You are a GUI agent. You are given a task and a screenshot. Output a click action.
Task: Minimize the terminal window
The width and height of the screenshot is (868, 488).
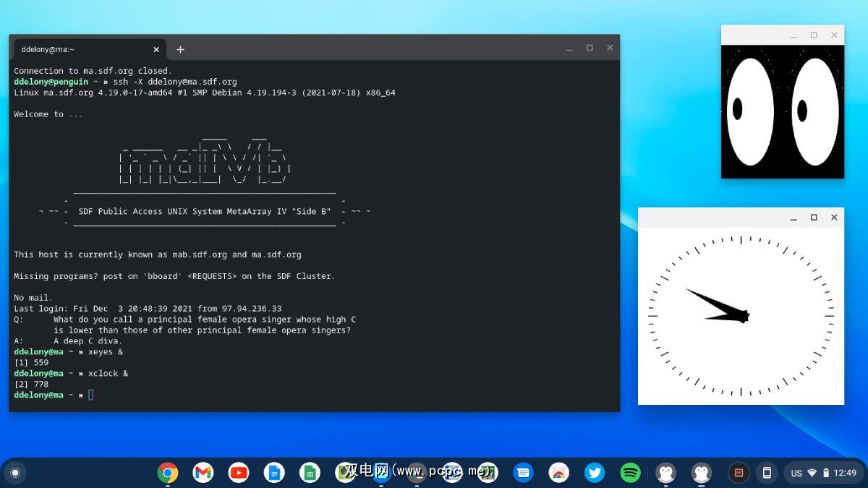[x=569, y=48]
